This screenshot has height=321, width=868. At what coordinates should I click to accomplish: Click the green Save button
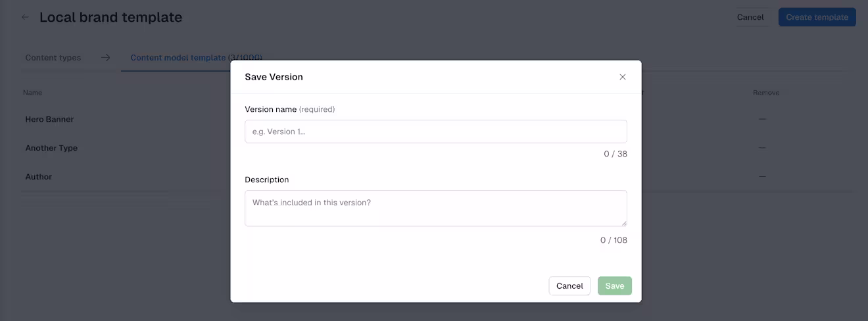[x=615, y=286]
